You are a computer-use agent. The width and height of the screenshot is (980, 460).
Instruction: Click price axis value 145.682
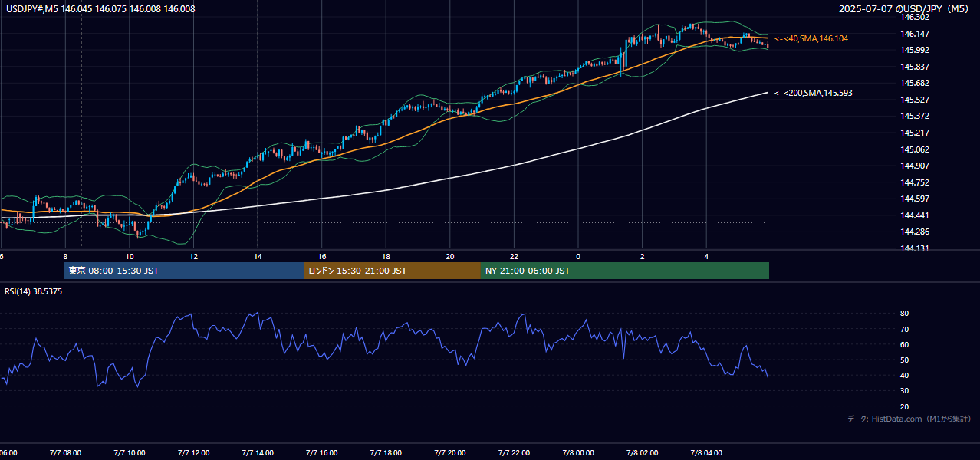coord(915,83)
